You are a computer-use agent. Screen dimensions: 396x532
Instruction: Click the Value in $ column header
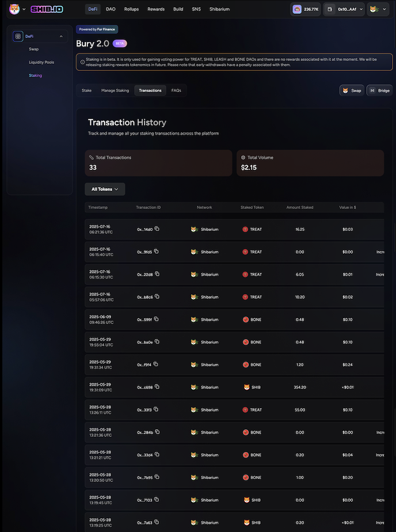coord(348,207)
